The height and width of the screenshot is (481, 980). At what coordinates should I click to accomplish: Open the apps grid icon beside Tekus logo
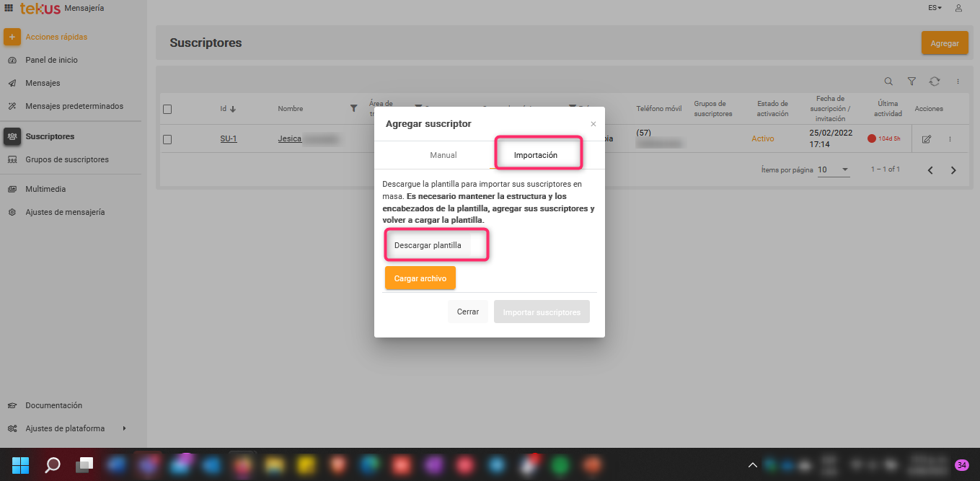coord(9,8)
